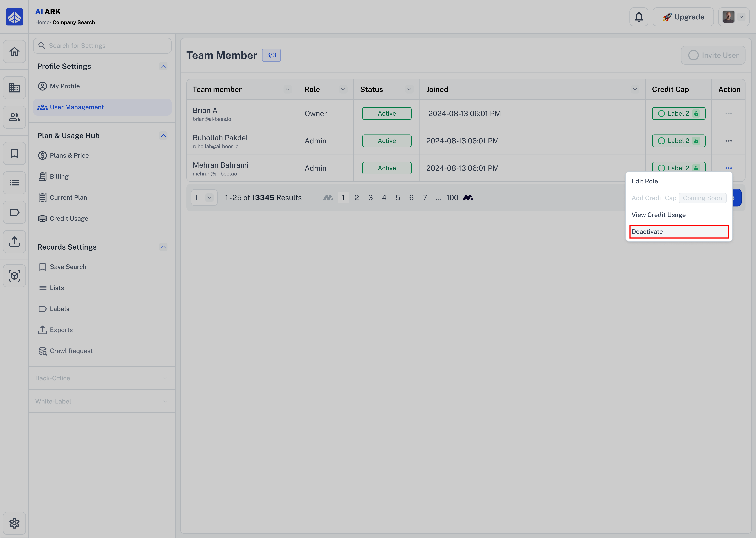This screenshot has width=756, height=538.
Task: Open Lists settings in sidebar
Action: [x=102, y=288]
